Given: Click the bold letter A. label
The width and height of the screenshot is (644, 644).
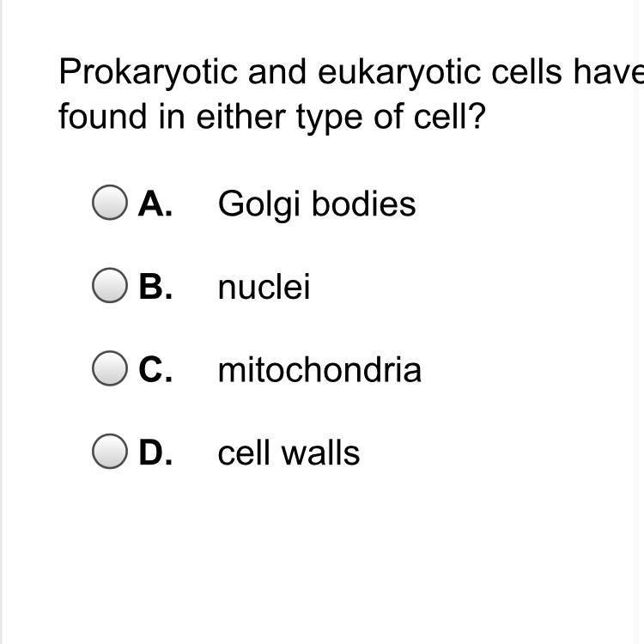Looking at the screenshot, I should click(x=155, y=204).
